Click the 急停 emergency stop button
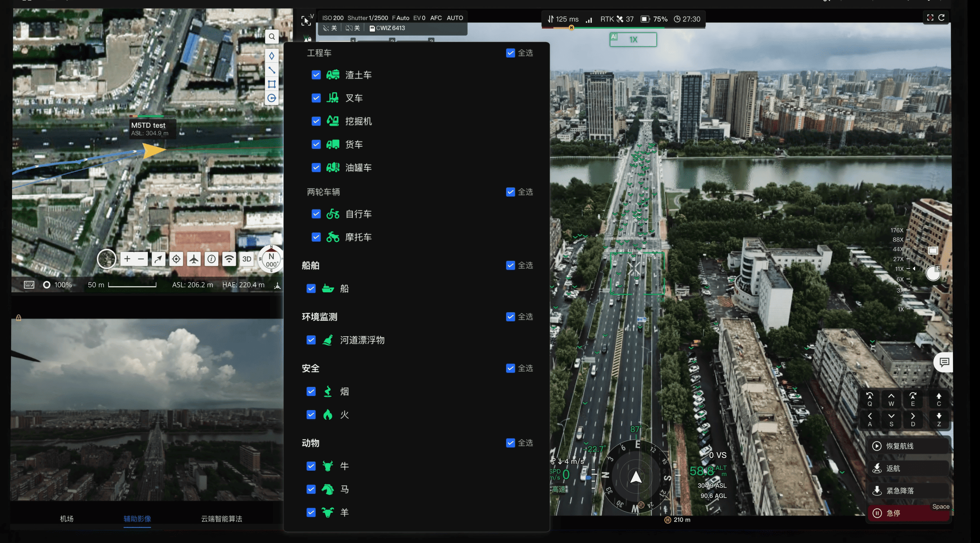This screenshot has height=543, width=980. click(x=908, y=513)
